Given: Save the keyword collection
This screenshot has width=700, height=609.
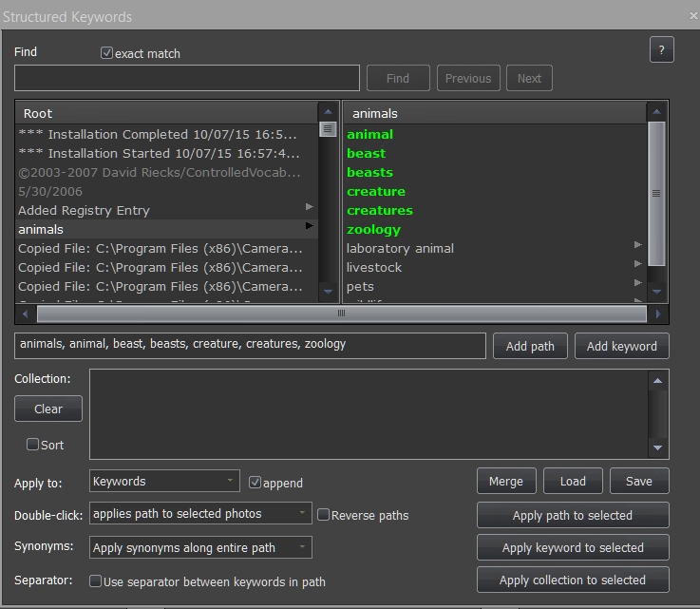Looking at the screenshot, I should (639, 481).
